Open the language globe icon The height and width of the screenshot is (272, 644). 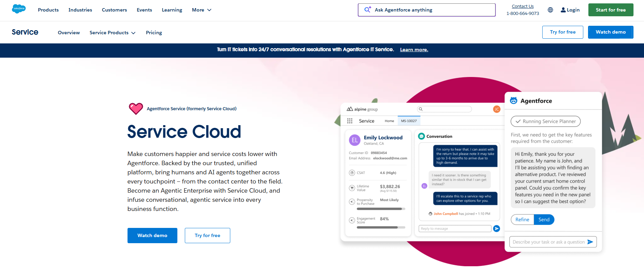tap(550, 10)
